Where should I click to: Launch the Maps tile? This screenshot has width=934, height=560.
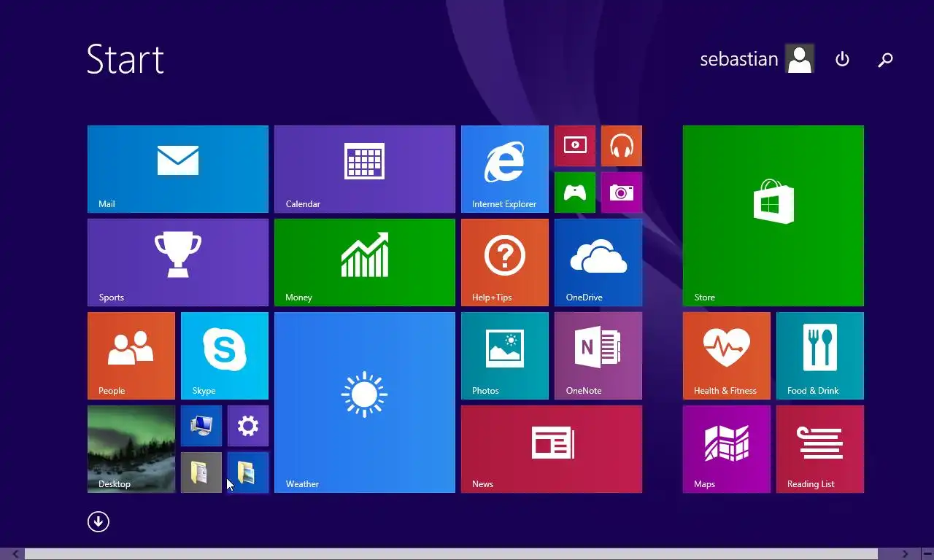[x=727, y=449]
